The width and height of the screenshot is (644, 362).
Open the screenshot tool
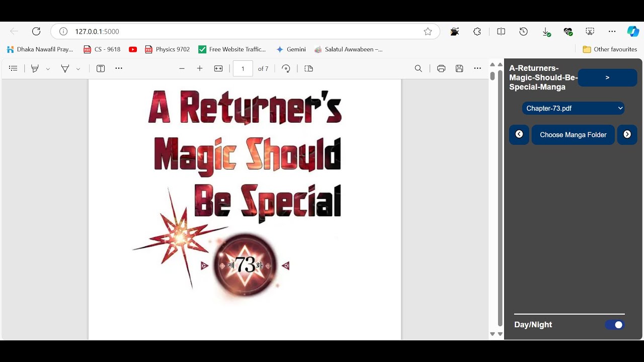[590, 31]
